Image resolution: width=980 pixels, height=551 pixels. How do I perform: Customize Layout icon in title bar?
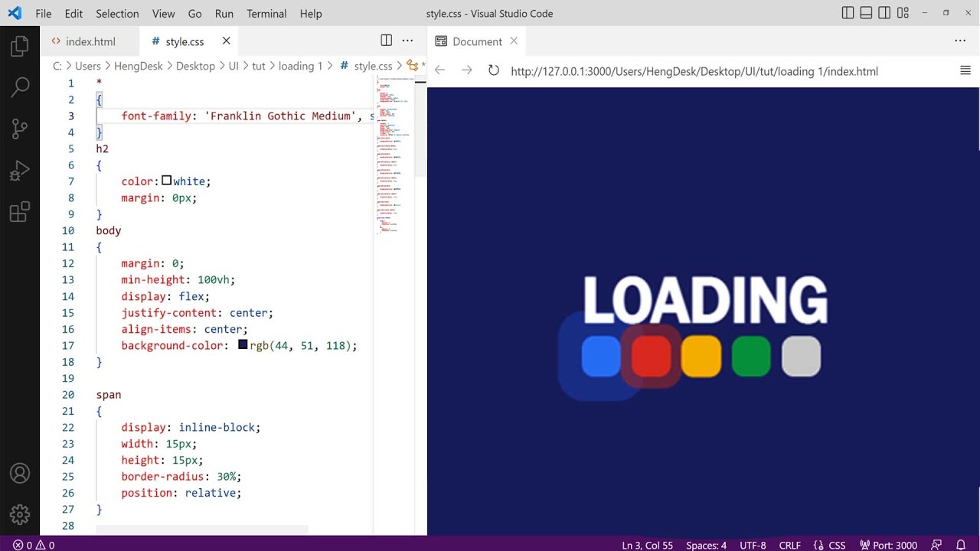(x=903, y=13)
